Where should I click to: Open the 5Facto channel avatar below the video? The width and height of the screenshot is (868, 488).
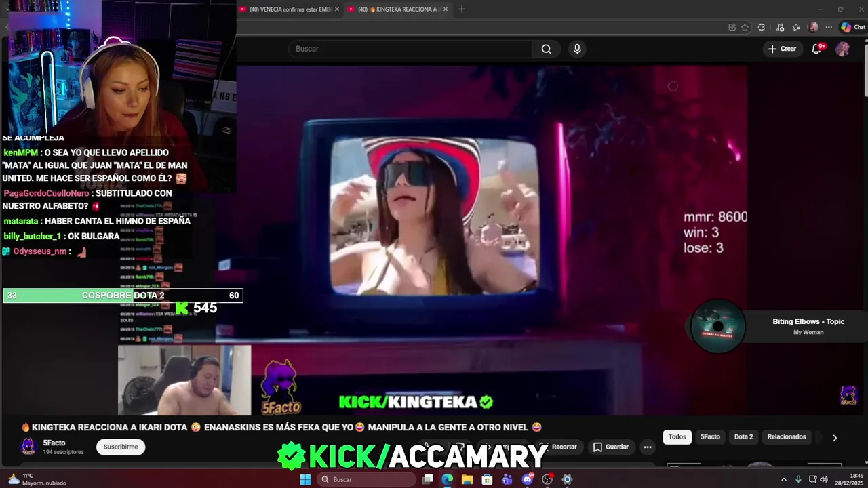click(28, 446)
